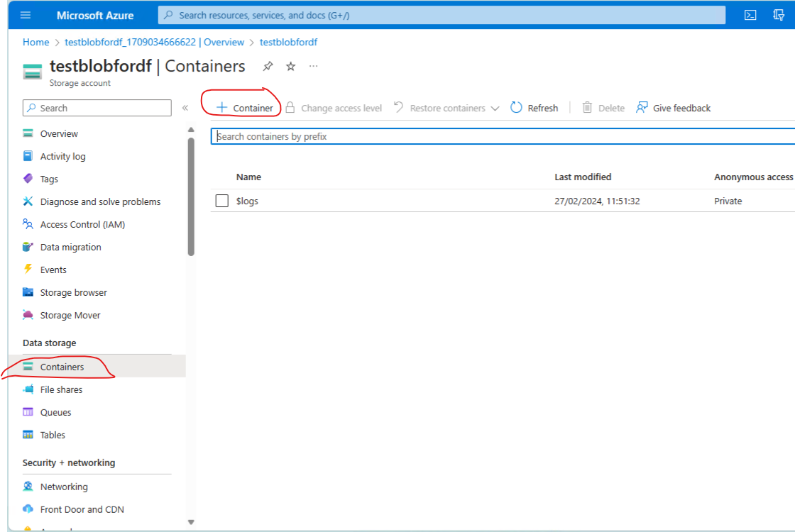Screen dimensions: 795x532
Task: Open the $logs container
Action: [x=247, y=201]
